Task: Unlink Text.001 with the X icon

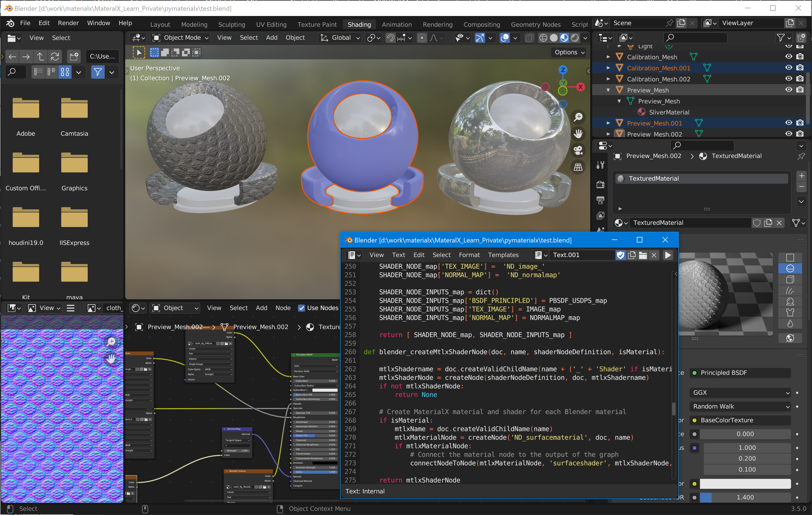Action: [x=654, y=255]
